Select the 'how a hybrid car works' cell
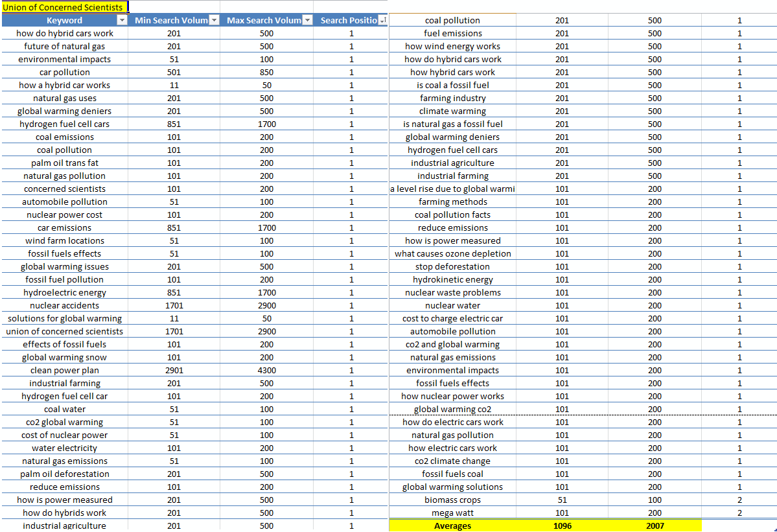 click(64, 85)
